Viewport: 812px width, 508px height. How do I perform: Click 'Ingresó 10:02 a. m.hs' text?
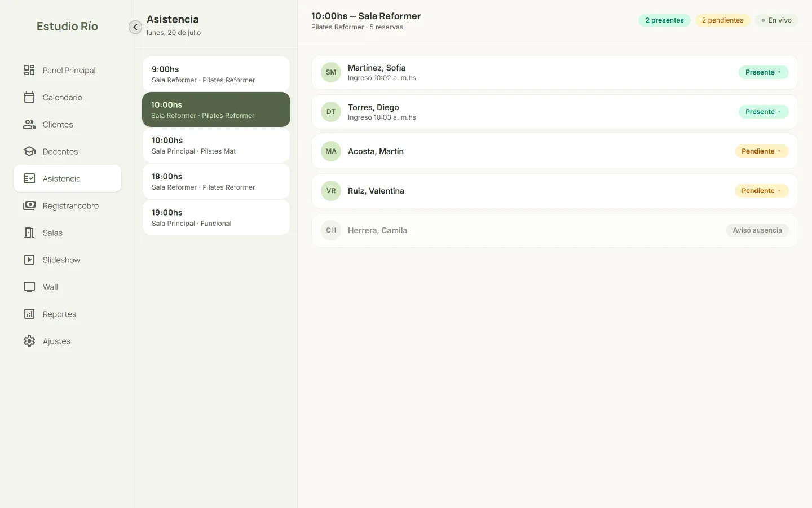382,78
